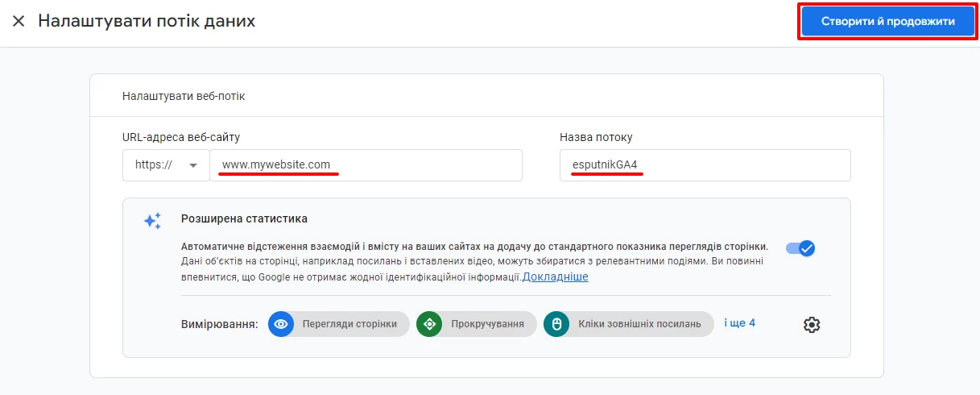Open enhanced measurement settings gear
This screenshot has height=395, width=980.
812,325
